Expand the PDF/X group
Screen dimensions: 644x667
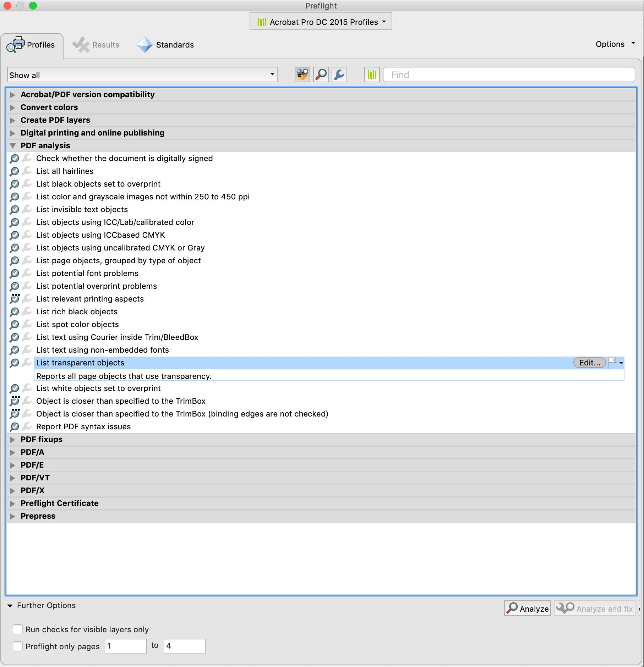13,491
